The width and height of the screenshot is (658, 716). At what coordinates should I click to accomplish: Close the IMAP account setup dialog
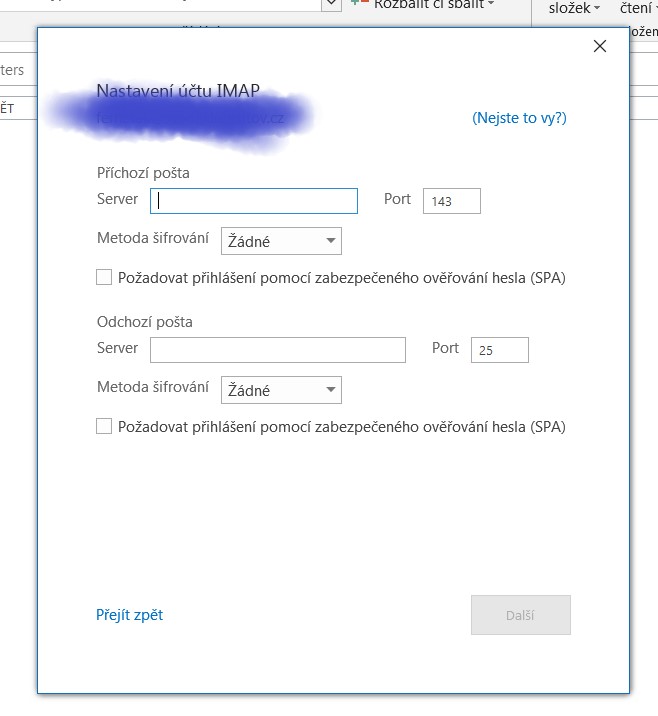(600, 46)
